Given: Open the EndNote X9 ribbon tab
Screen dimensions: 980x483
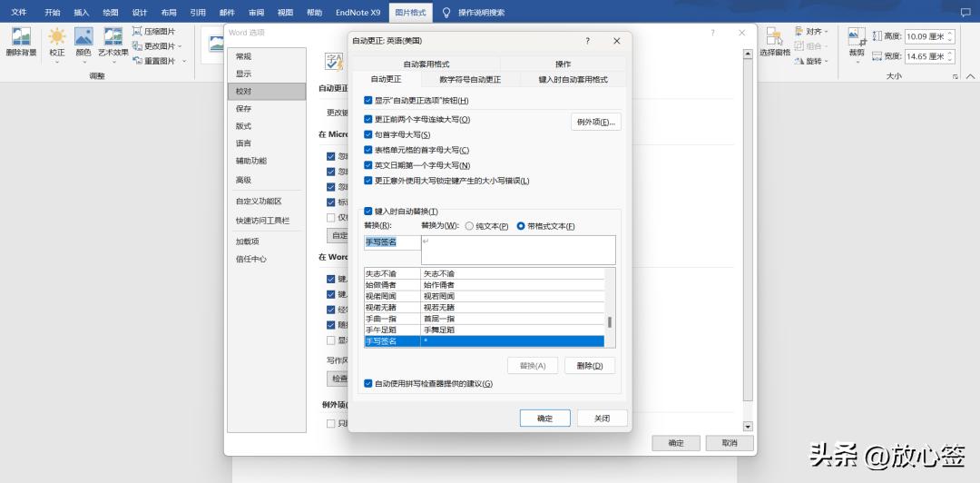Looking at the screenshot, I should point(358,13).
